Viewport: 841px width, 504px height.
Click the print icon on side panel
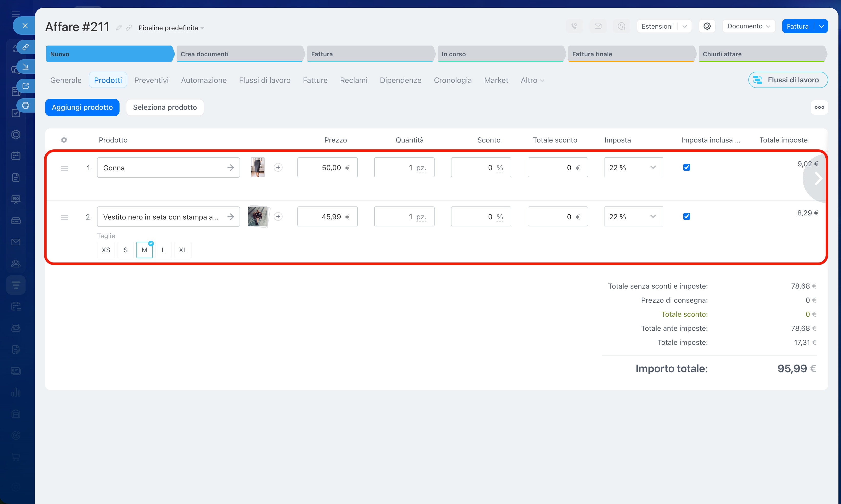point(26,105)
